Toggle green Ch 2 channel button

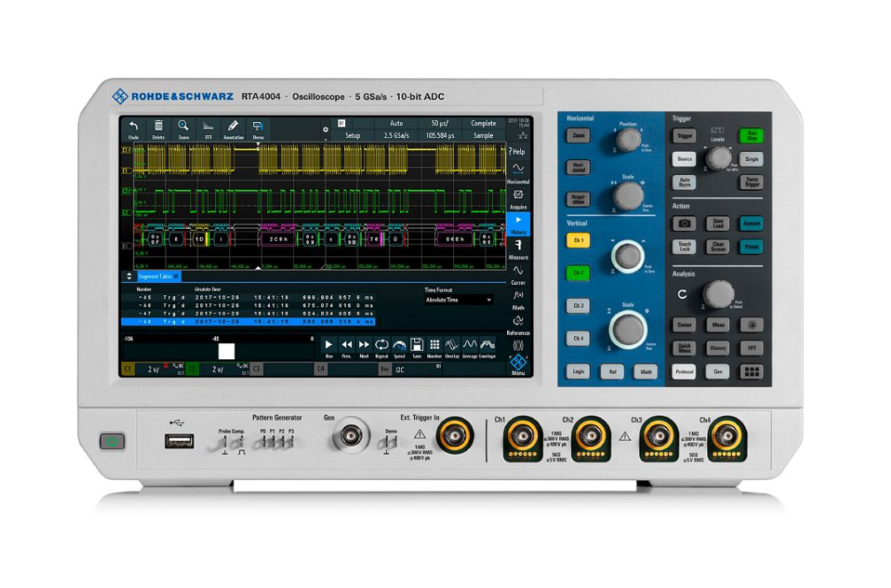point(578,273)
